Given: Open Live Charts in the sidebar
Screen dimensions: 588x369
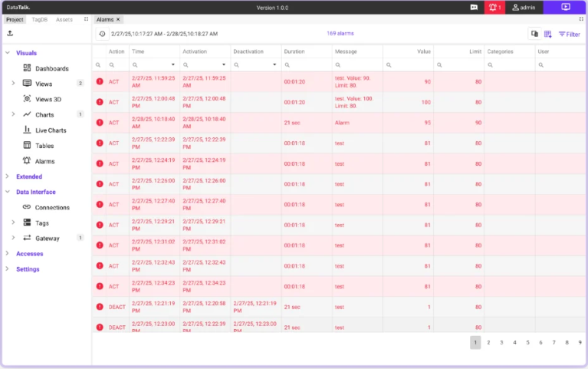Looking at the screenshot, I should pyautogui.click(x=51, y=130).
